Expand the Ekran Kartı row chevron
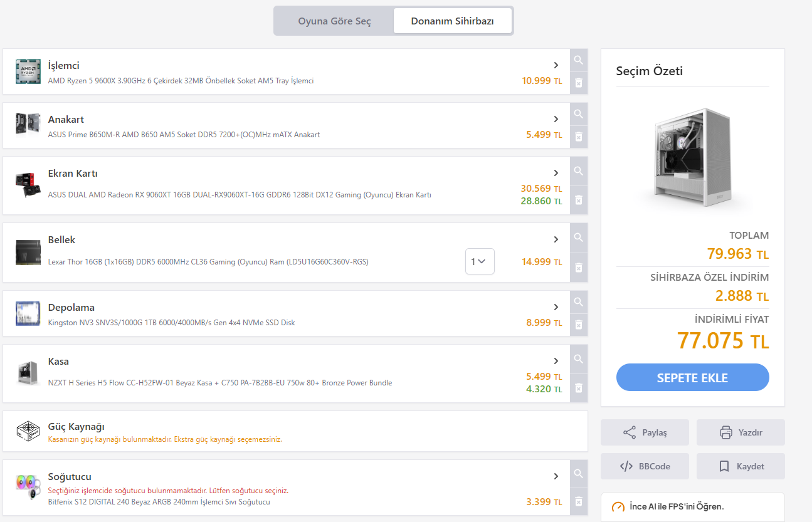812x522 pixels. pyautogui.click(x=556, y=173)
